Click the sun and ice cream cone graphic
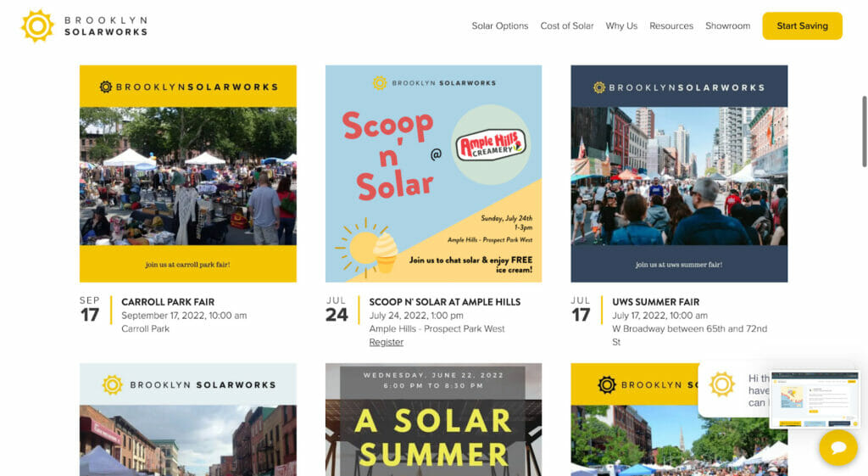Viewport: 868px width, 476px height. (x=366, y=248)
